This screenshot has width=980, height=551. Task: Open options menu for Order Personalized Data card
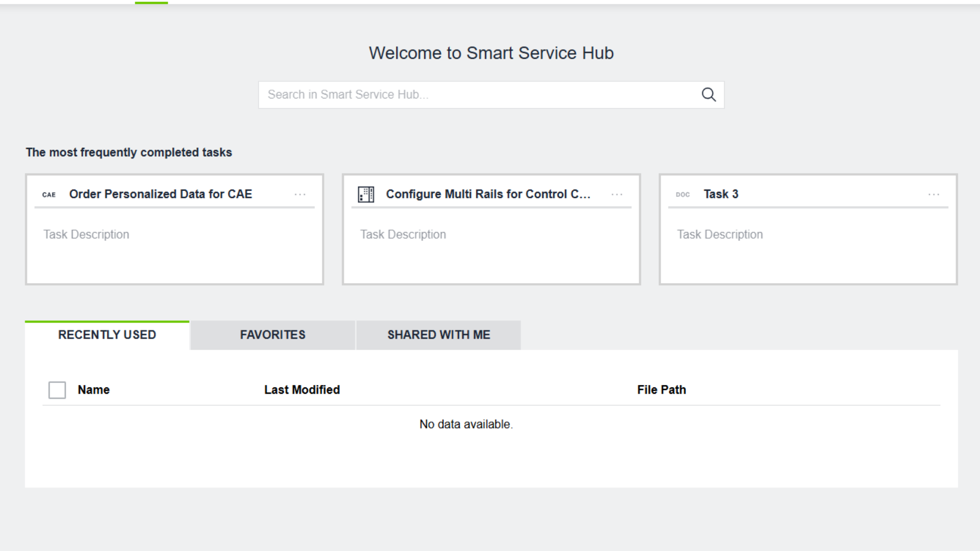click(300, 194)
